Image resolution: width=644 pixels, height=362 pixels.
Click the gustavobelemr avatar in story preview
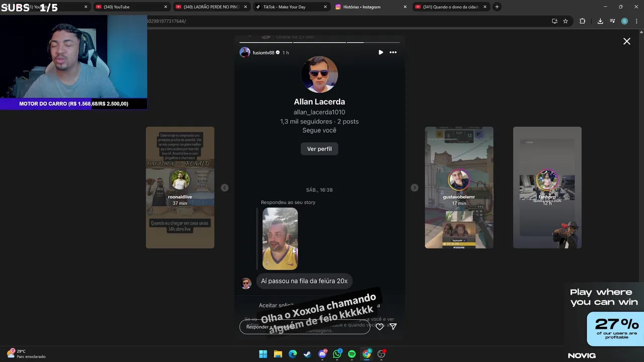(x=459, y=180)
